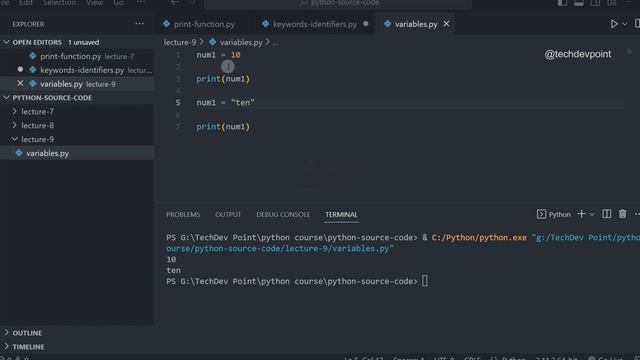
Task: Kill terminal using trash icon
Action: (622, 214)
